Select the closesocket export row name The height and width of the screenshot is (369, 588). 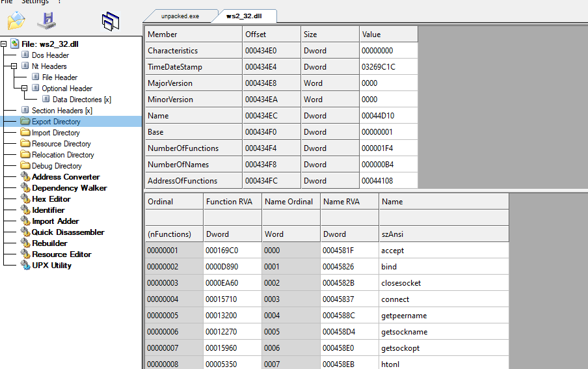tap(401, 283)
